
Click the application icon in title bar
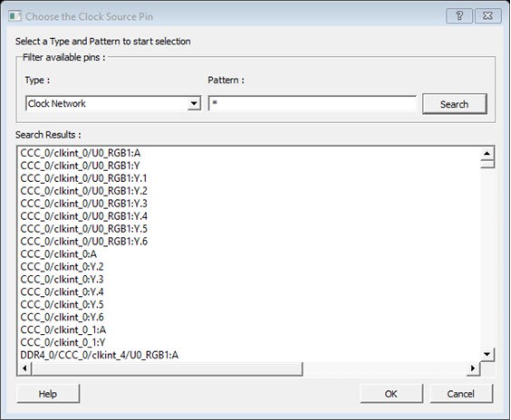(14, 16)
